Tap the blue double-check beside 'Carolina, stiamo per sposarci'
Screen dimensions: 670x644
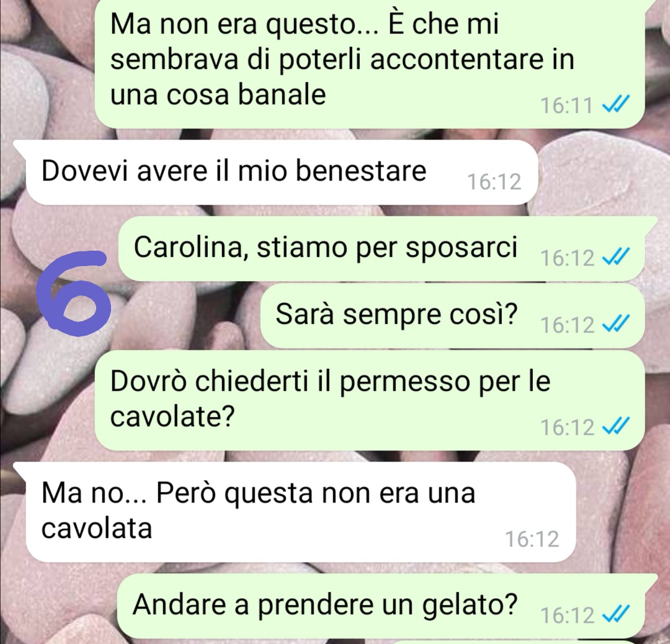[x=615, y=257]
